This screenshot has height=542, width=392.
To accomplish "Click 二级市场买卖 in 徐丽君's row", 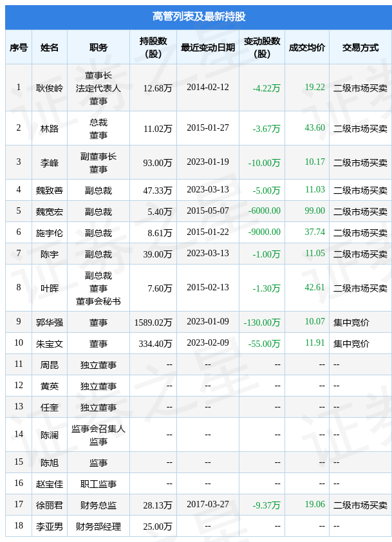I will (360, 505).
